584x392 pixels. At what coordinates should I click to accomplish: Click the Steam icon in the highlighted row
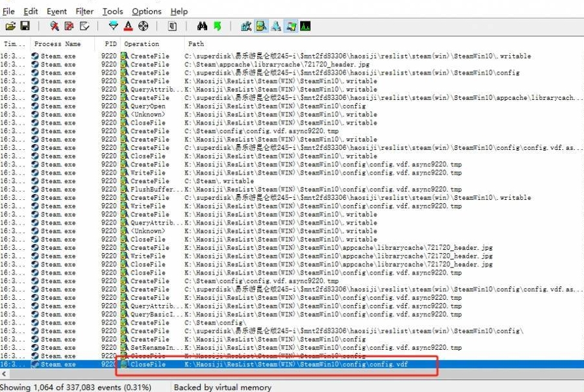(x=35, y=364)
